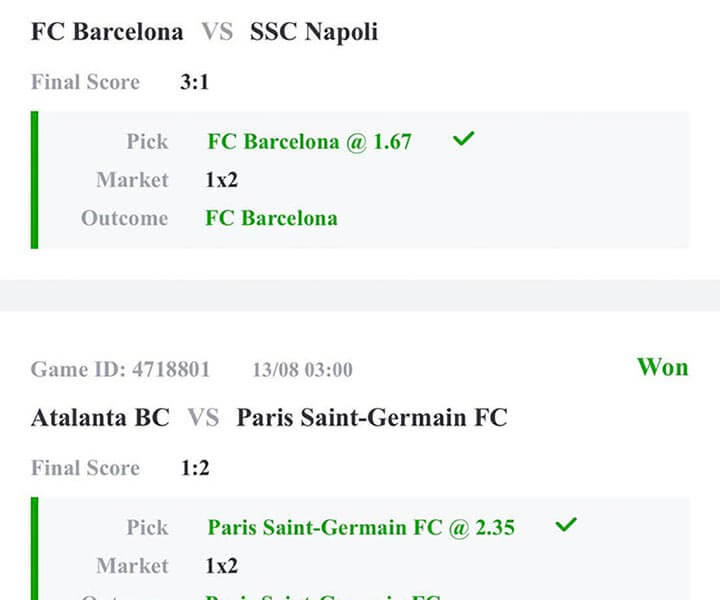This screenshot has height=600, width=720.
Task: Select the 1x2 market in Barcelona bet
Action: [x=221, y=180]
